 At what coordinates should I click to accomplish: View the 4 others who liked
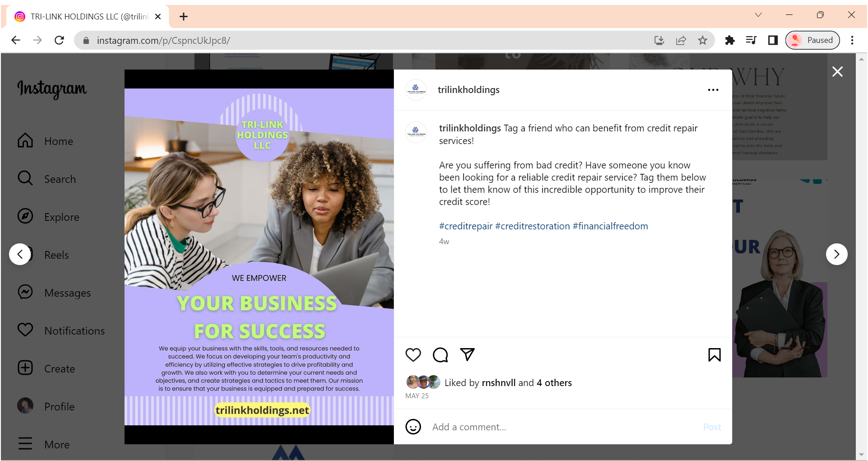click(554, 383)
